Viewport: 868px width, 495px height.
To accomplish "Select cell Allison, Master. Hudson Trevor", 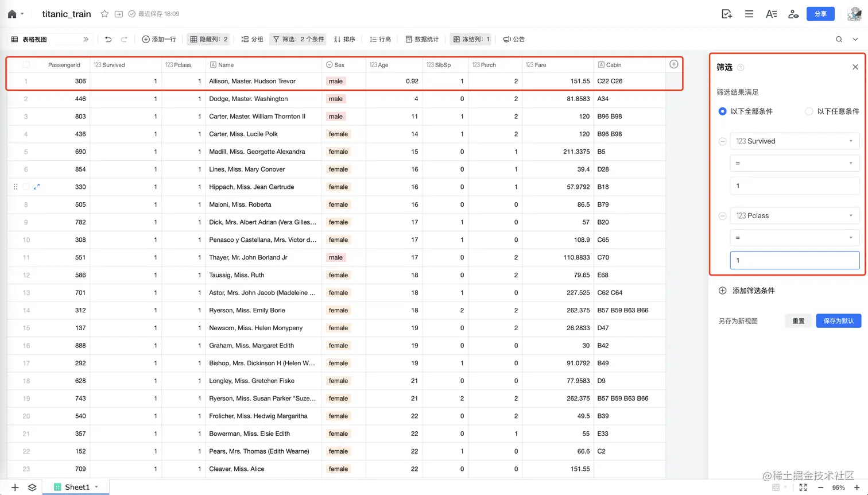I will (x=263, y=81).
